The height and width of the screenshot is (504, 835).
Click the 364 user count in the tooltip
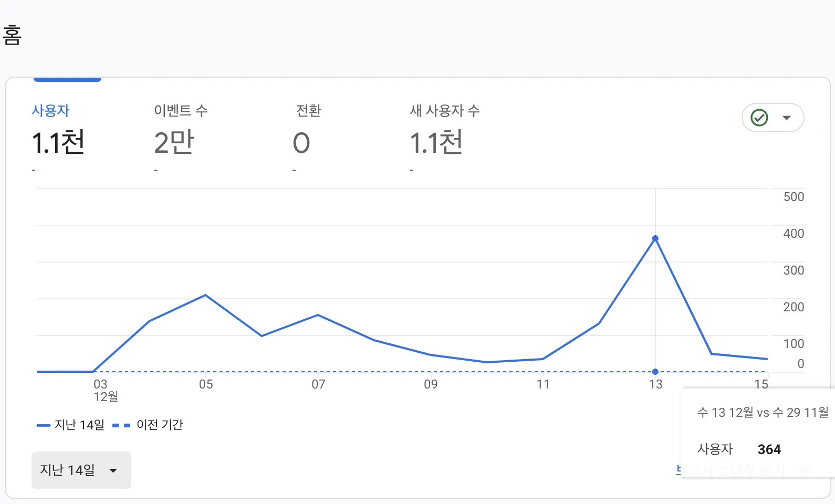(x=769, y=449)
